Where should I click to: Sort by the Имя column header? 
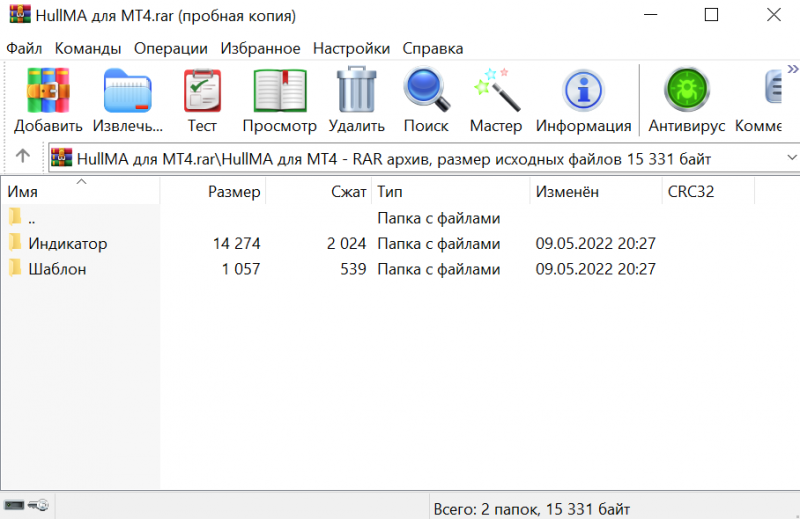80,191
